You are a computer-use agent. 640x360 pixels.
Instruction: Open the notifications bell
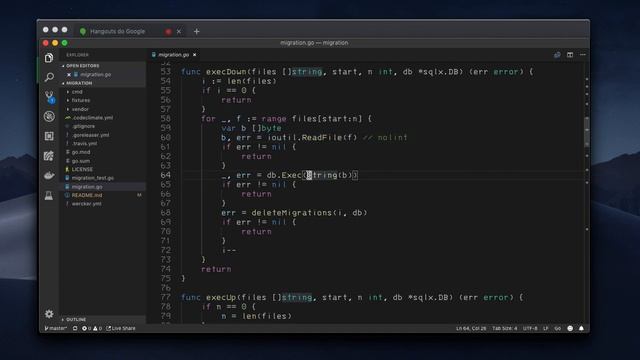tap(581, 328)
